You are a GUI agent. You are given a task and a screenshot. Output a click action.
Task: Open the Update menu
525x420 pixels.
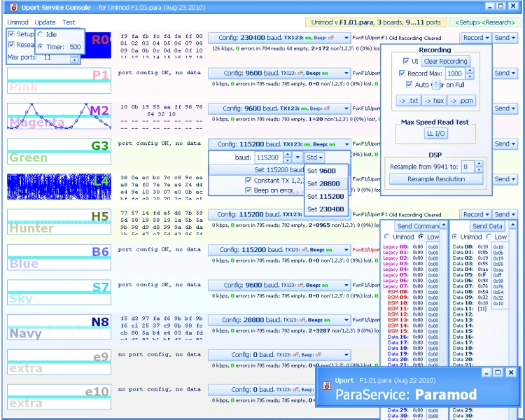tap(45, 22)
